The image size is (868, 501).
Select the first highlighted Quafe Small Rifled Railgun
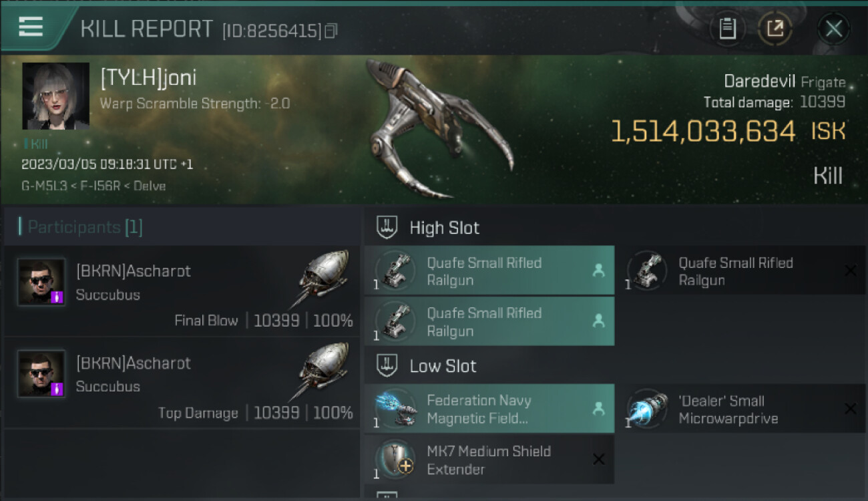pos(489,271)
